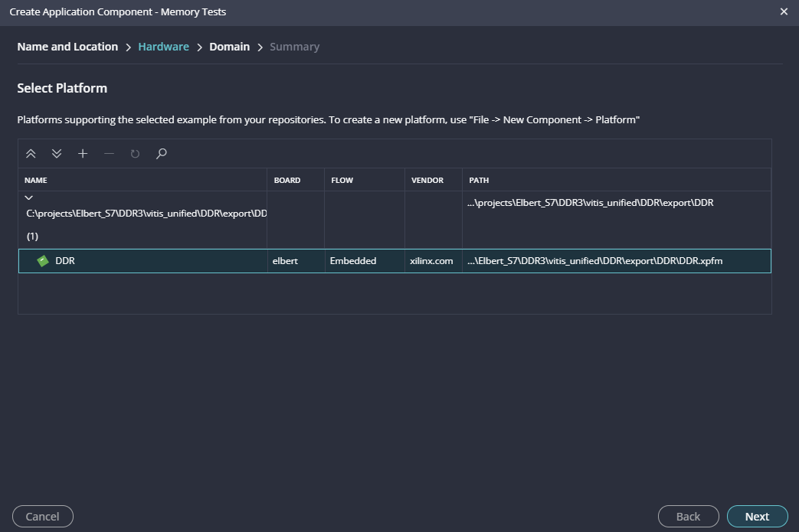799x532 pixels.
Task: Click the Collapse All double-up-arrow icon
Action: 31,154
